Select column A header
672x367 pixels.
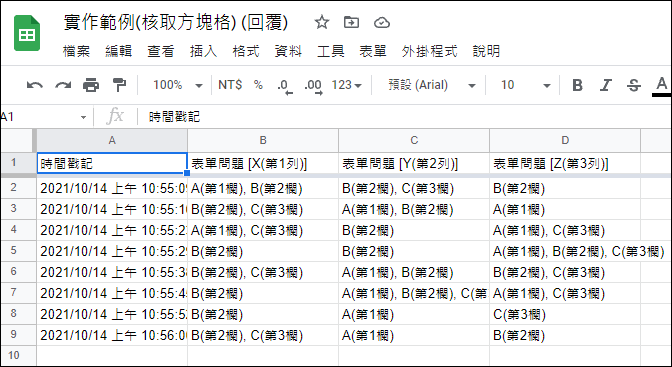(x=112, y=140)
